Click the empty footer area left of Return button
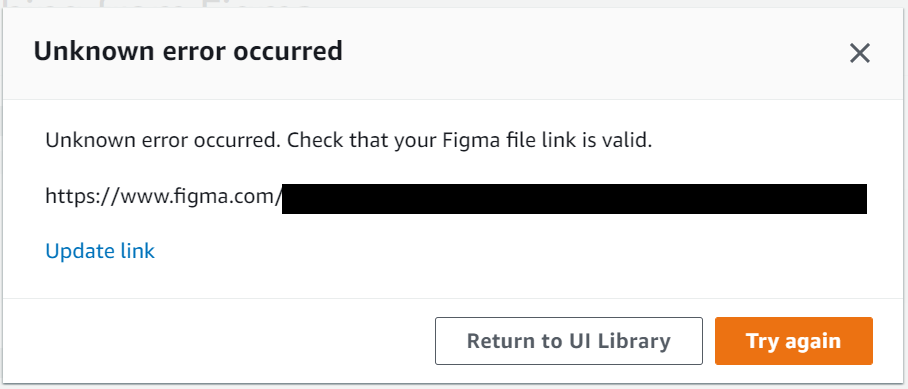 tap(220, 341)
